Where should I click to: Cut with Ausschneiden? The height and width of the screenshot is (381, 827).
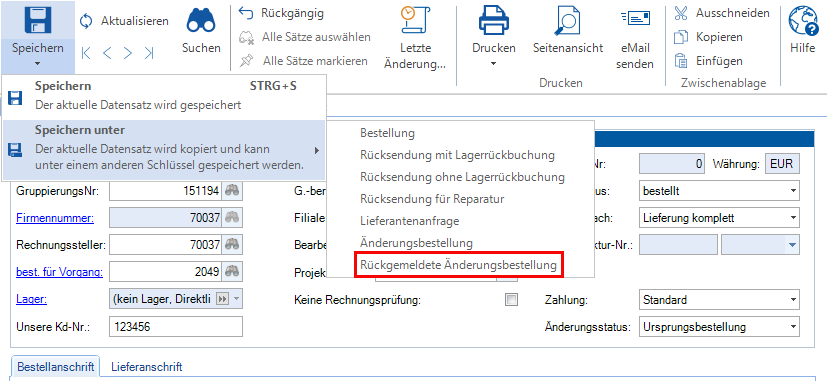pos(722,13)
